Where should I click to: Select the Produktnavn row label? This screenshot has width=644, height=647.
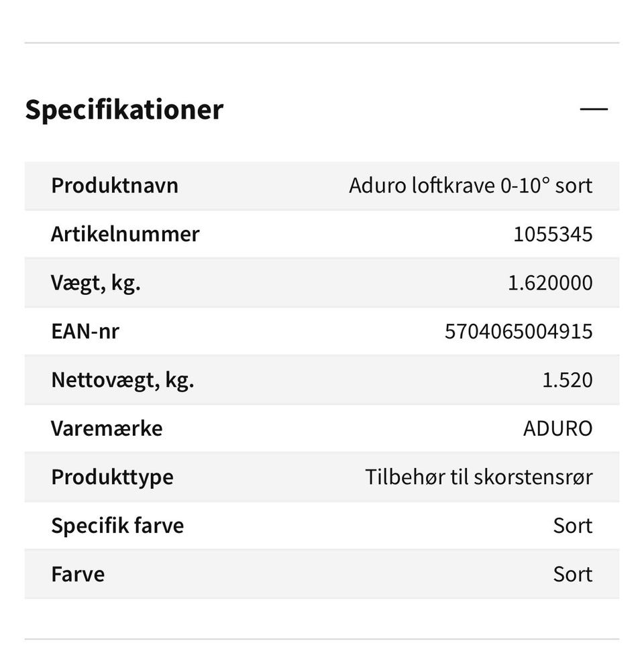tap(115, 185)
